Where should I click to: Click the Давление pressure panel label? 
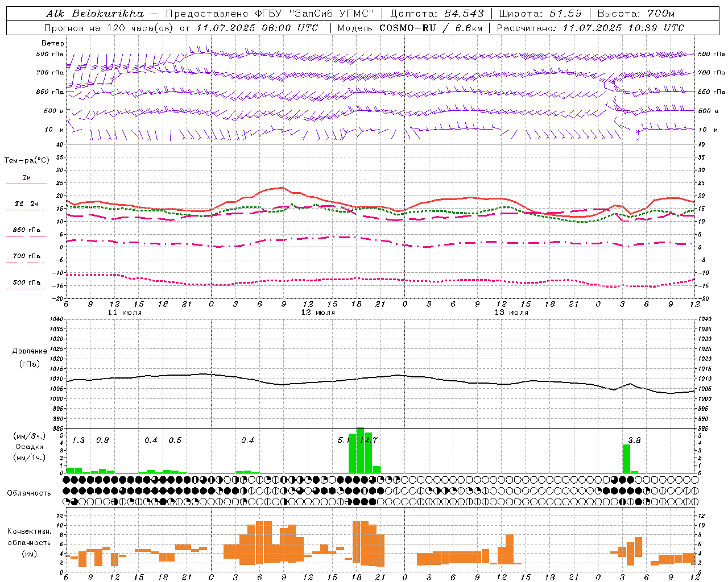(x=30, y=351)
